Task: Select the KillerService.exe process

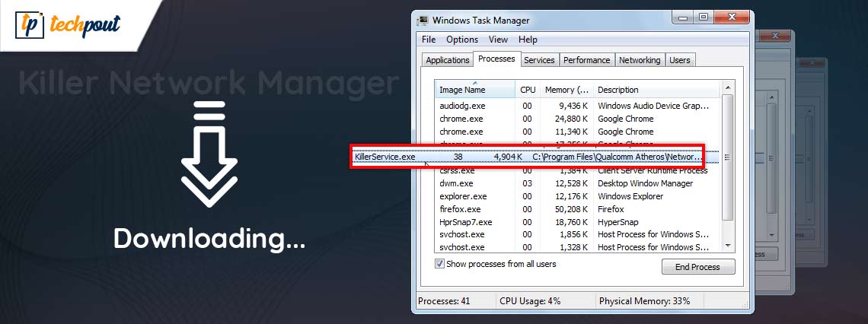Action: [528, 157]
